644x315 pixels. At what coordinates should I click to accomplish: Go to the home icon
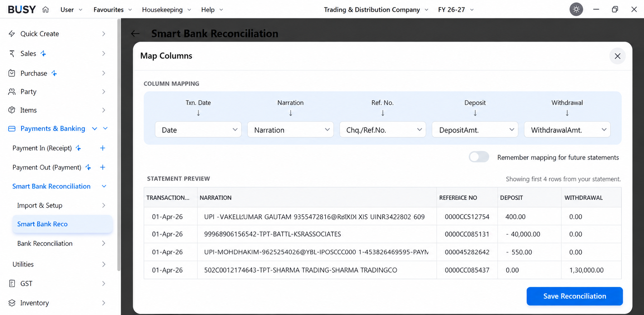tap(46, 10)
